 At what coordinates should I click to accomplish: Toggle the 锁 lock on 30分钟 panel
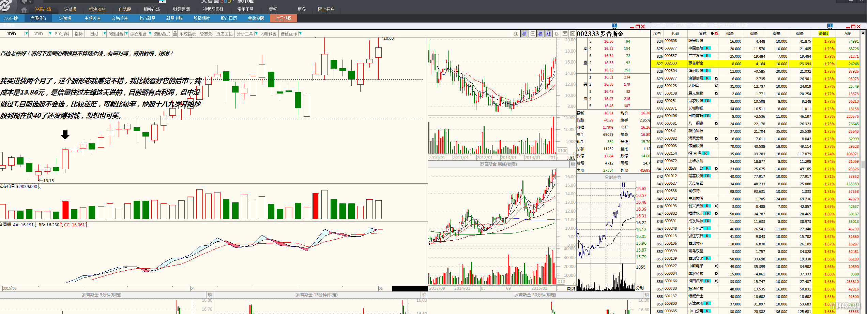[x=647, y=295]
